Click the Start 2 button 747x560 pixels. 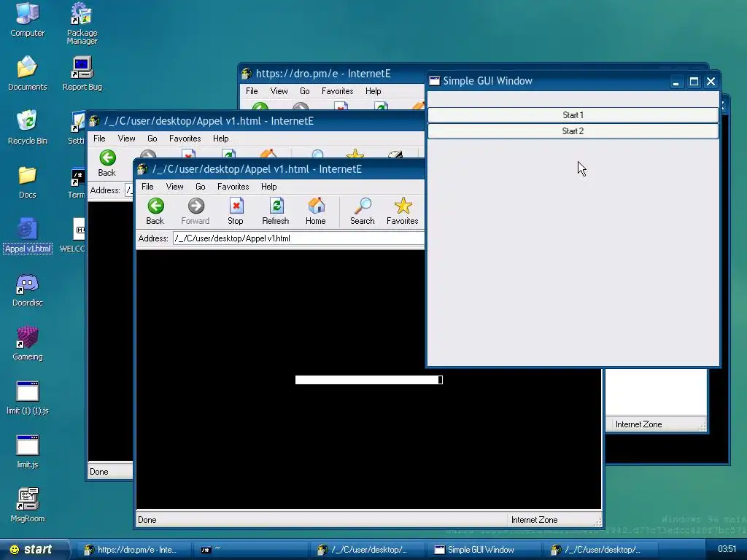573,131
